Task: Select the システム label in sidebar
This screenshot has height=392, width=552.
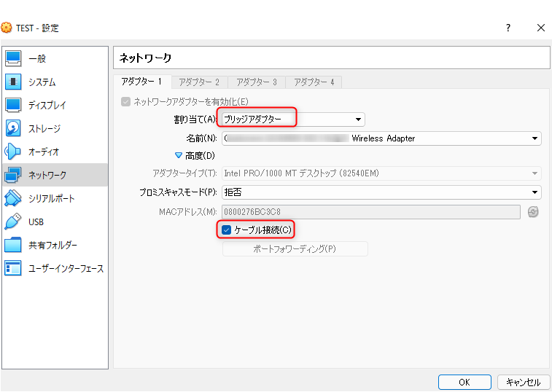Action: (42, 82)
